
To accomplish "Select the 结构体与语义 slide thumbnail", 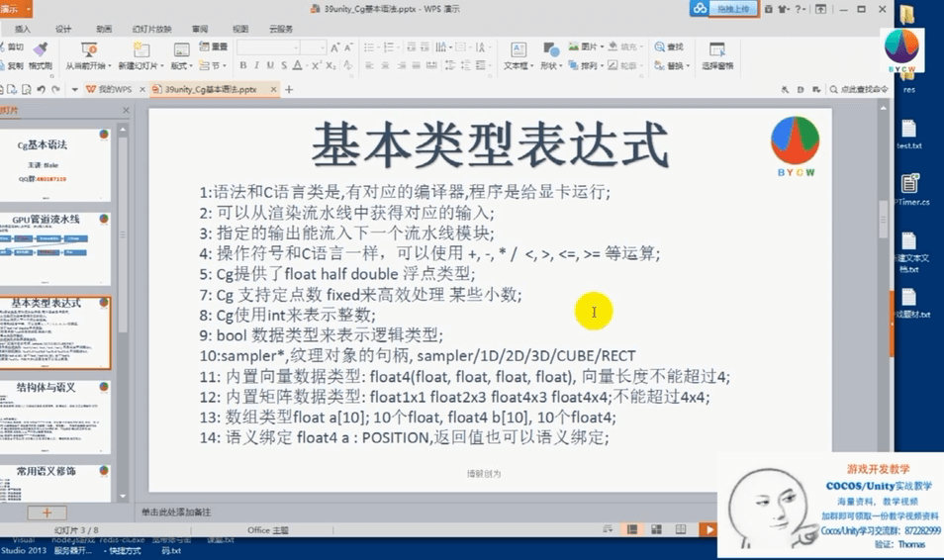I will tap(54, 417).
